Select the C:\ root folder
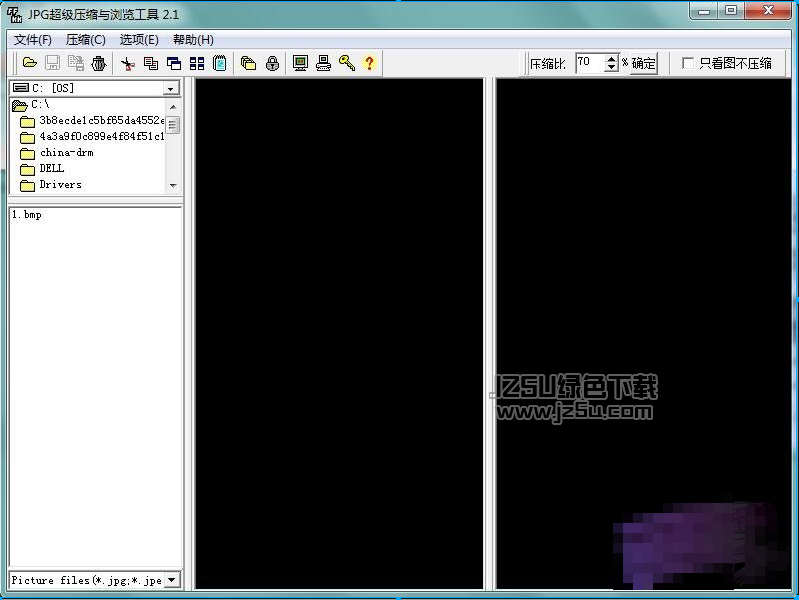This screenshot has width=799, height=600. pyautogui.click(x=31, y=105)
